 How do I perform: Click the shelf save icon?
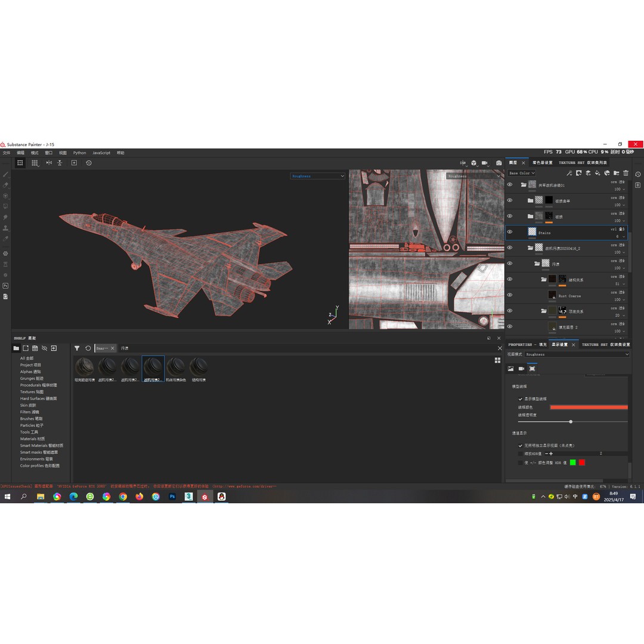[x=35, y=348]
